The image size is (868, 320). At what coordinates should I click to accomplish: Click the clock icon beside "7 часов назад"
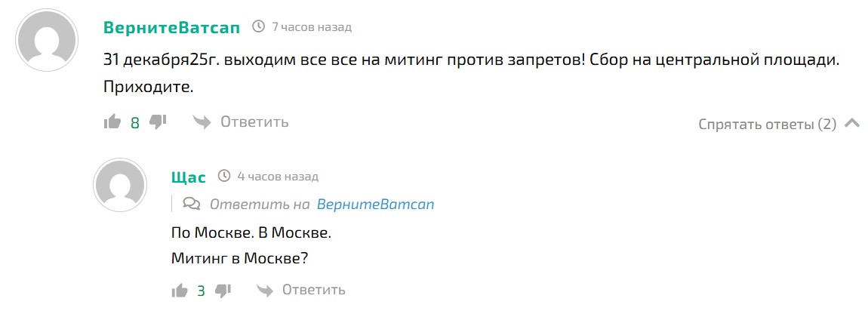tap(258, 27)
